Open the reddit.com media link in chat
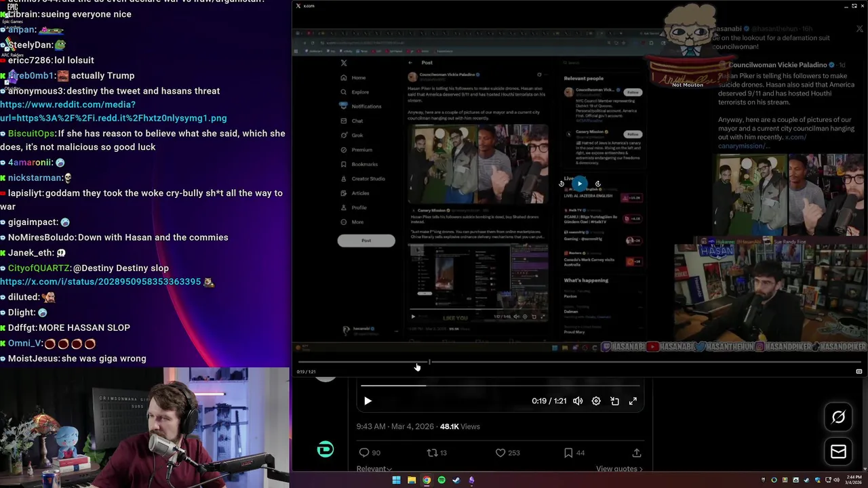 [113, 111]
